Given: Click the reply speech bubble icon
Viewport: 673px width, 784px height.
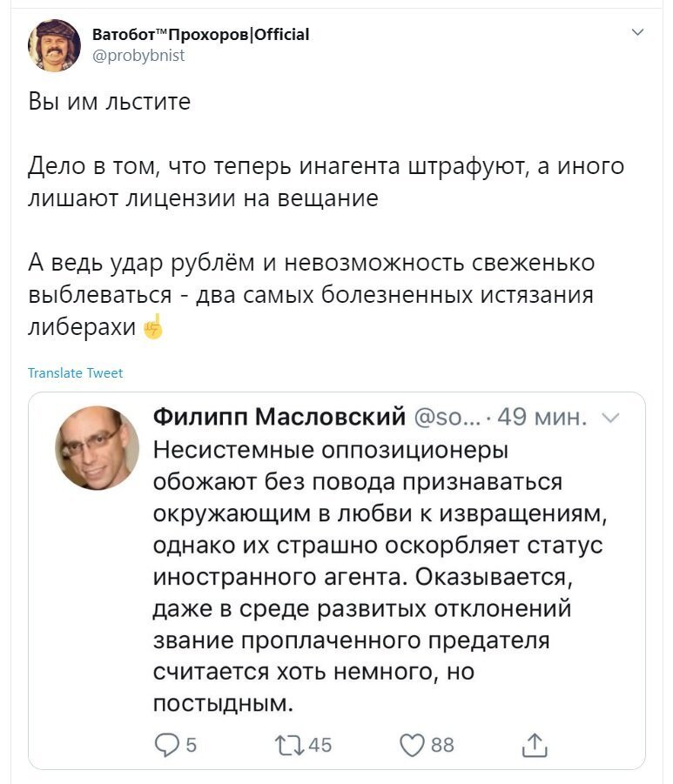Looking at the screenshot, I should [x=166, y=745].
